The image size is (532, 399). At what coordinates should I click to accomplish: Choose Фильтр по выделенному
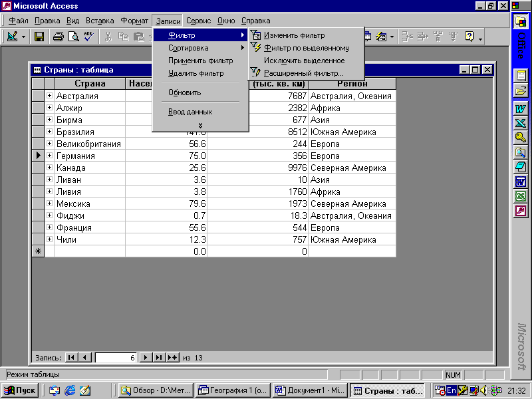tap(307, 48)
